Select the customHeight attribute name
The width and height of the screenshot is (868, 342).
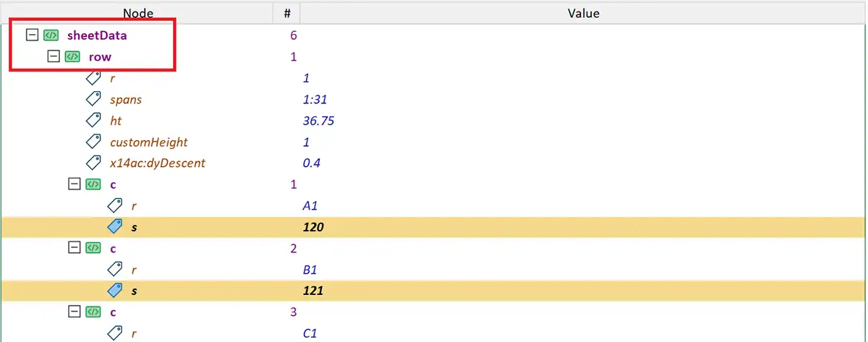pyautogui.click(x=149, y=142)
